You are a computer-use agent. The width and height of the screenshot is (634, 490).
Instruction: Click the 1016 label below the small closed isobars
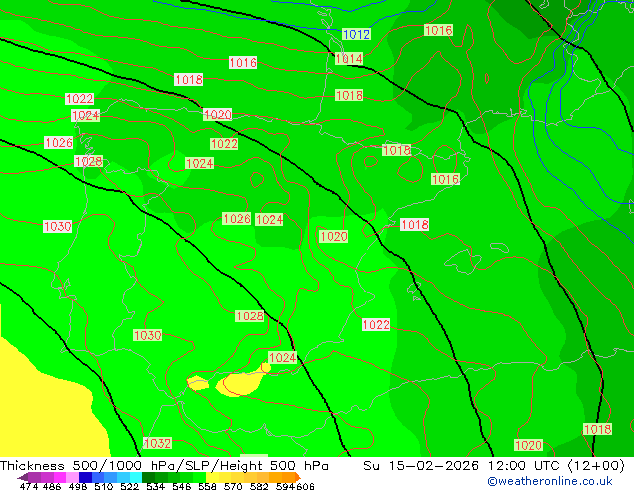click(445, 179)
